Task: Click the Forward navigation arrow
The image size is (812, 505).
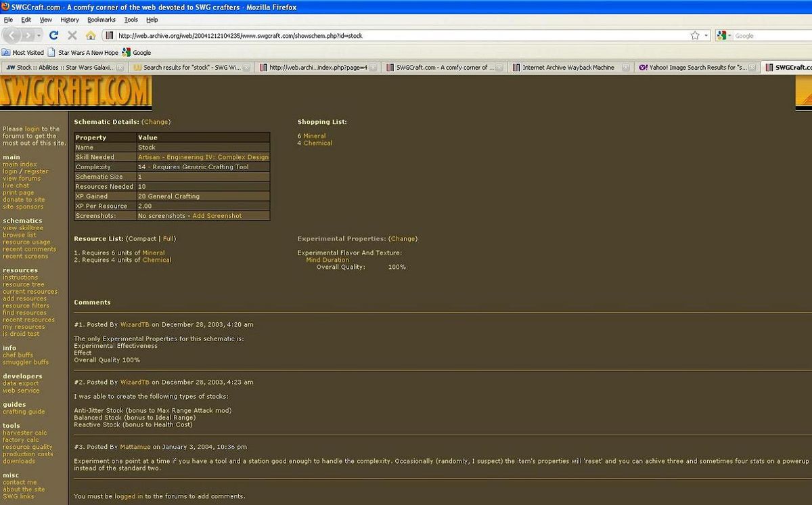Action: pyautogui.click(x=28, y=35)
